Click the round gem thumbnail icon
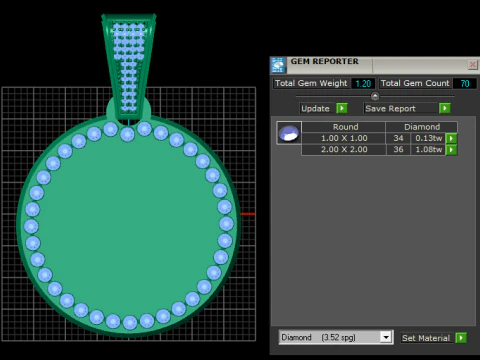480x360 pixels. pos(289,133)
